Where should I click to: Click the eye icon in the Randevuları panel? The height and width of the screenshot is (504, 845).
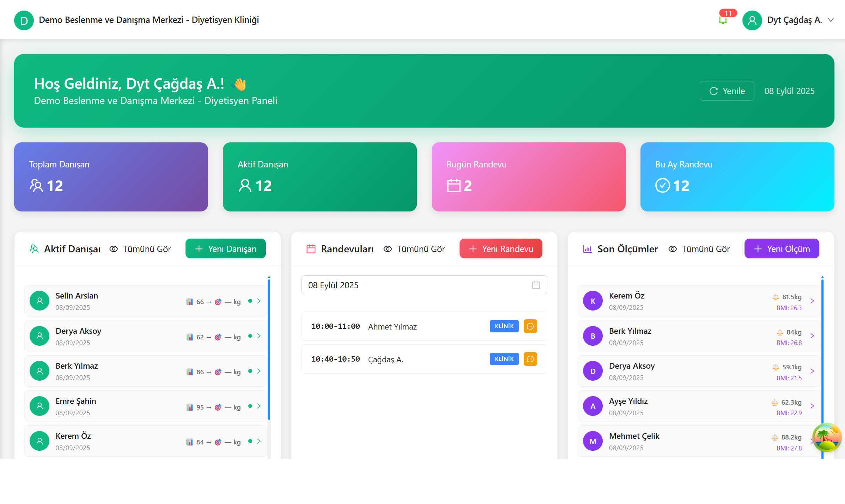point(388,249)
